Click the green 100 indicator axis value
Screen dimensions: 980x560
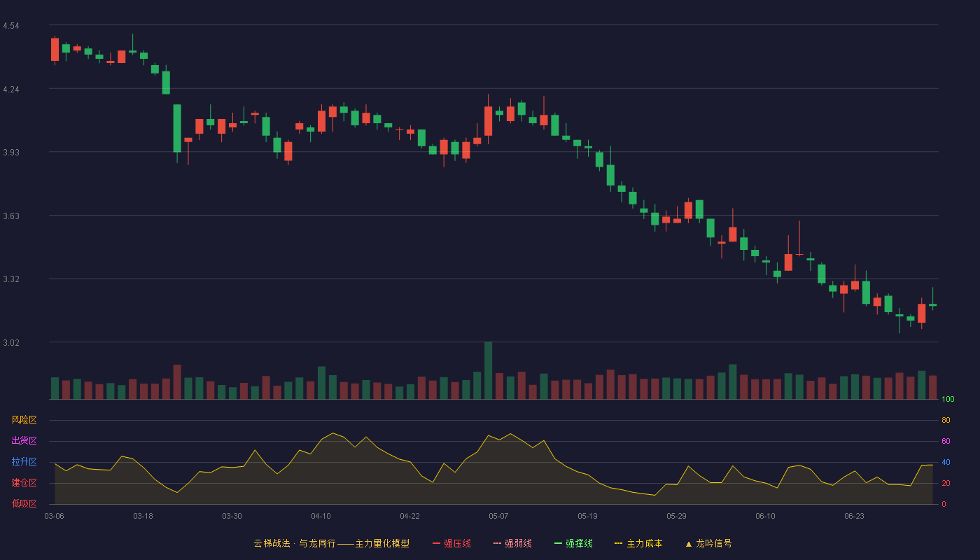[x=948, y=400]
